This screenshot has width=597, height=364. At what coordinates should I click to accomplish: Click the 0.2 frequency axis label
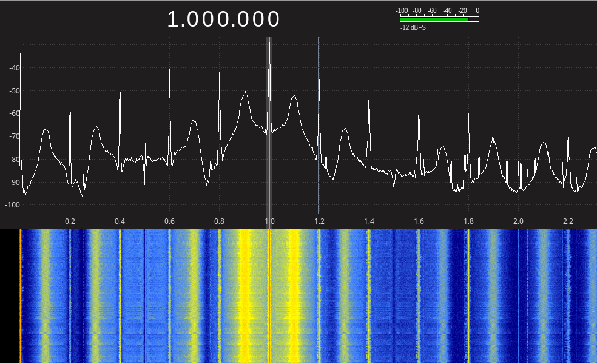coord(70,221)
